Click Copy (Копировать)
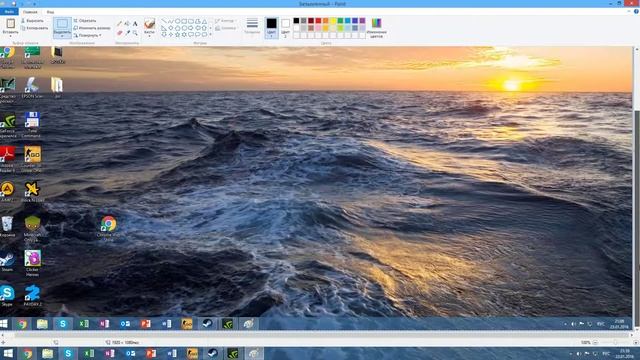 tap(34, 28)
